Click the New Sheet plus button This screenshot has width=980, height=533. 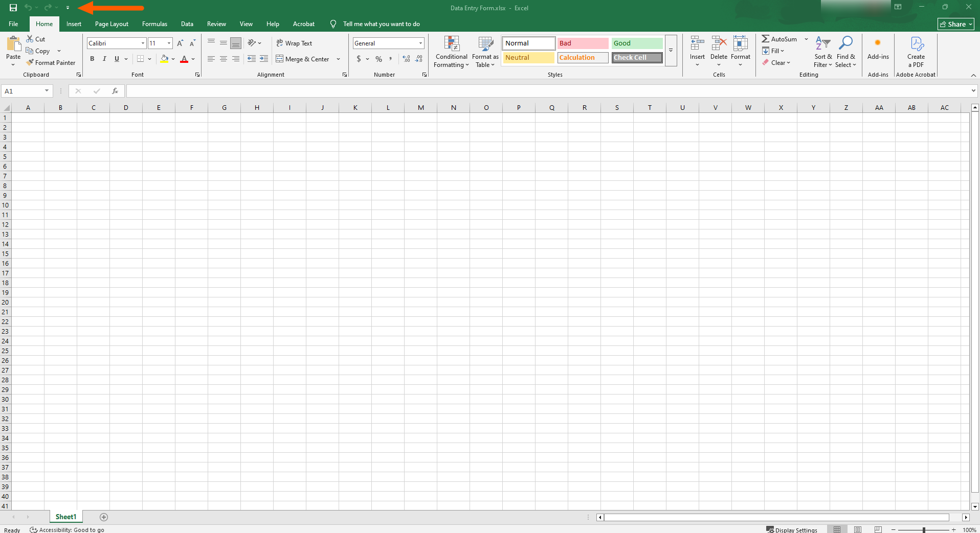[x=104, y=517]
